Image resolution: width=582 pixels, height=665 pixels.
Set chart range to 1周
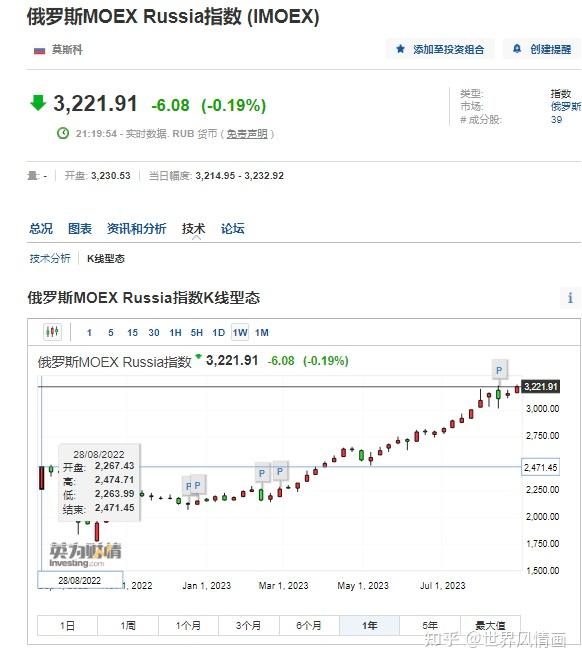pos(128,626)
